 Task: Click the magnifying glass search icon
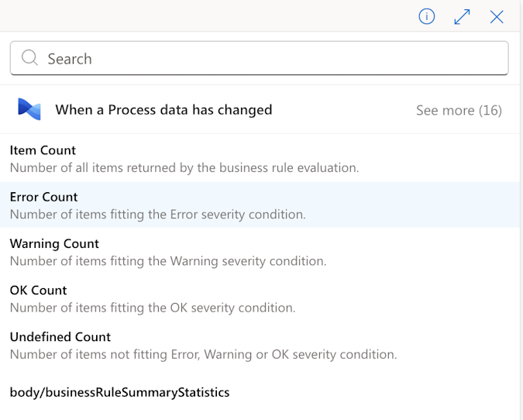tap(29, 58)
